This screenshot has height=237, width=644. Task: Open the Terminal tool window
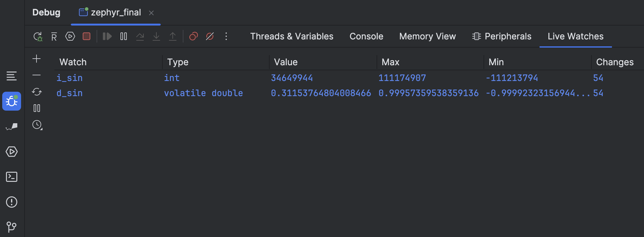12,177
